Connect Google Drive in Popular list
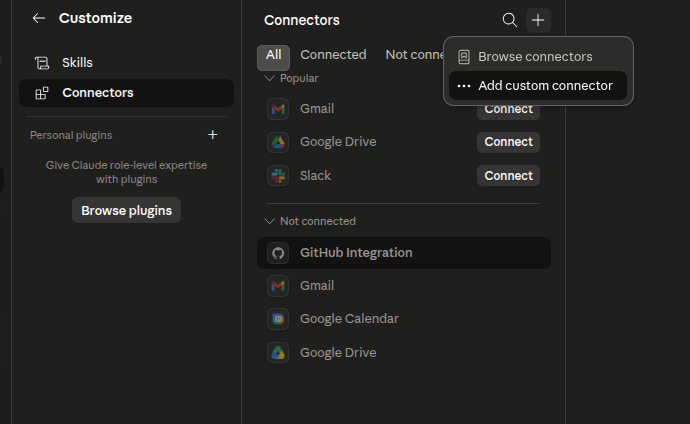690x424 pixels. coord(508,142)
